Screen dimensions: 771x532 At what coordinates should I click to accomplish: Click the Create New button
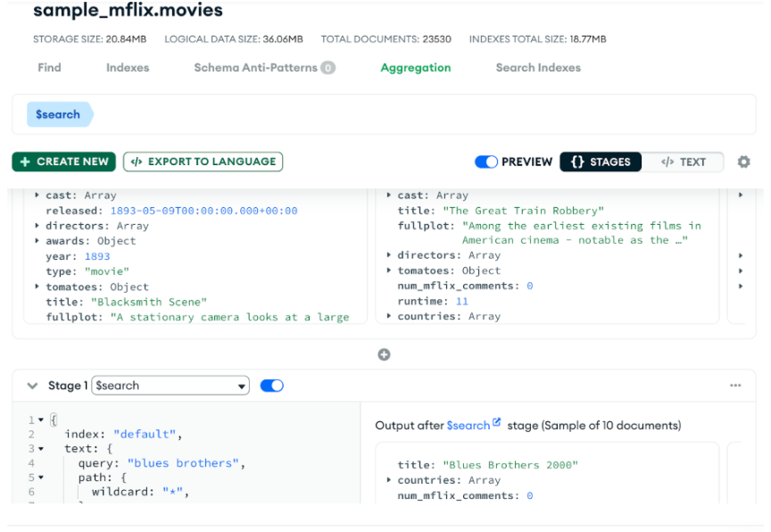point(63,162)
